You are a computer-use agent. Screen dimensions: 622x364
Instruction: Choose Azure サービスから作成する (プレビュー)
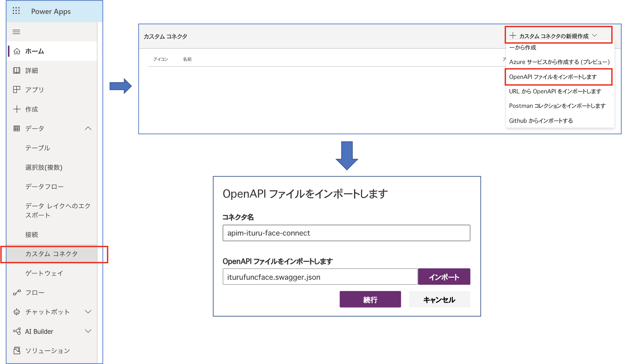point(560,62)
